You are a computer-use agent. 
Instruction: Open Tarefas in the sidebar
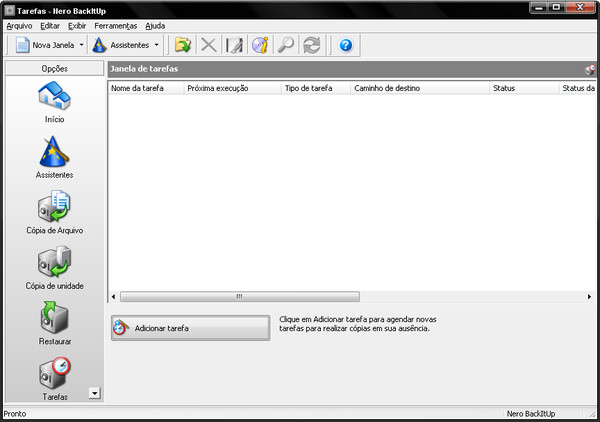pyautogui.click(x=54, y=379)
